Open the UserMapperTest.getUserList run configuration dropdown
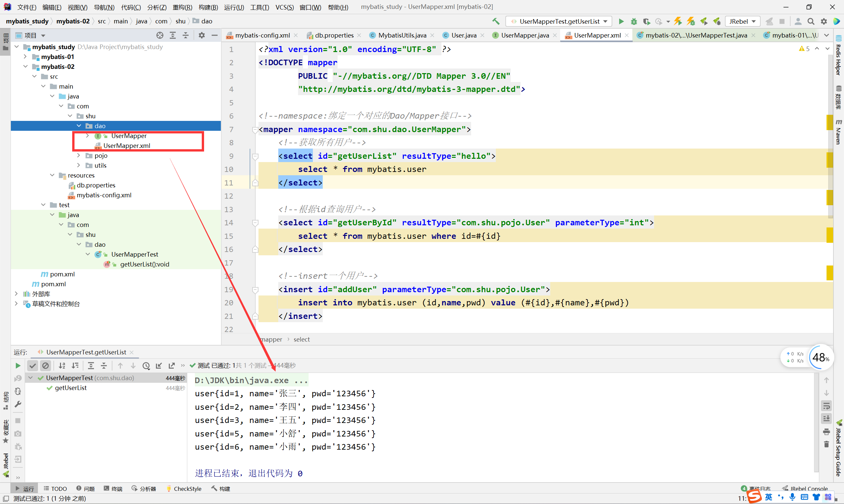 tap(559, 21)
